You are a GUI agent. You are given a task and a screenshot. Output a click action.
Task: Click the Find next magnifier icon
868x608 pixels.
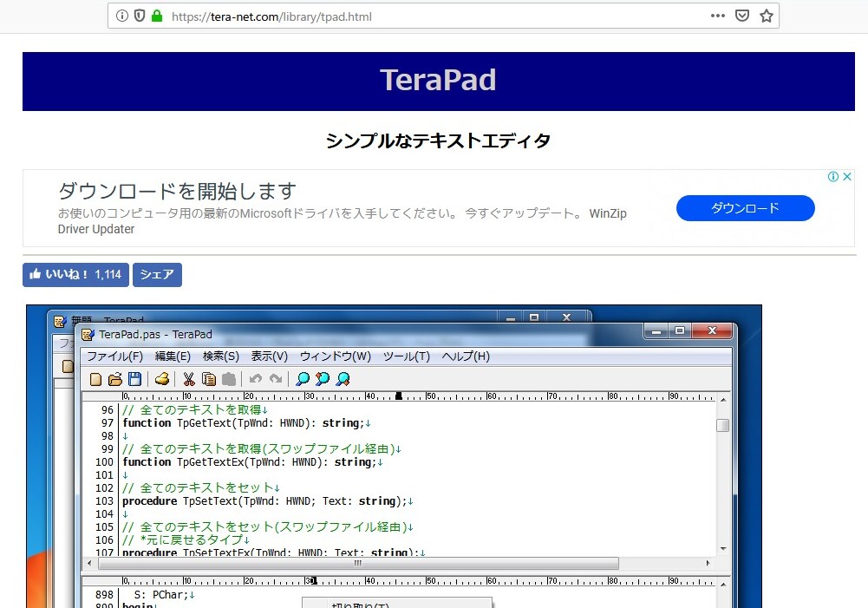click(x=343, y=379)
